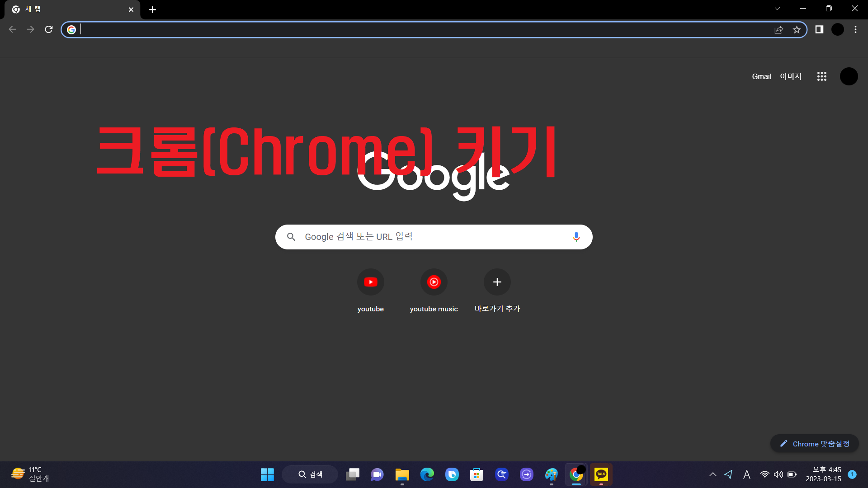868x488 pixels.
Task: Open a new tab with the plus button
Action: (x=153, y=9)
